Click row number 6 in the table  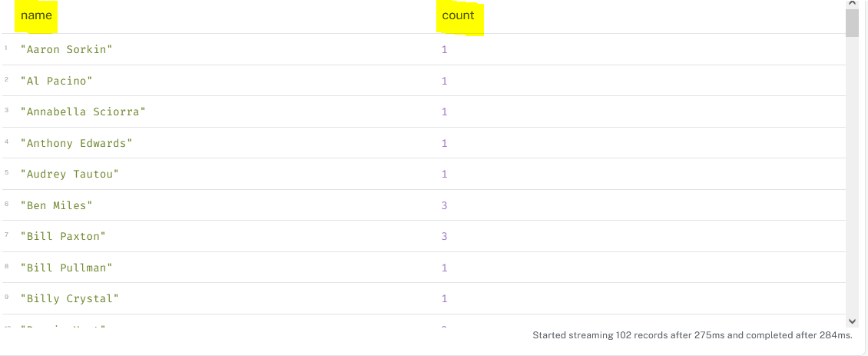pyautogui.click(x=6, y=205)
